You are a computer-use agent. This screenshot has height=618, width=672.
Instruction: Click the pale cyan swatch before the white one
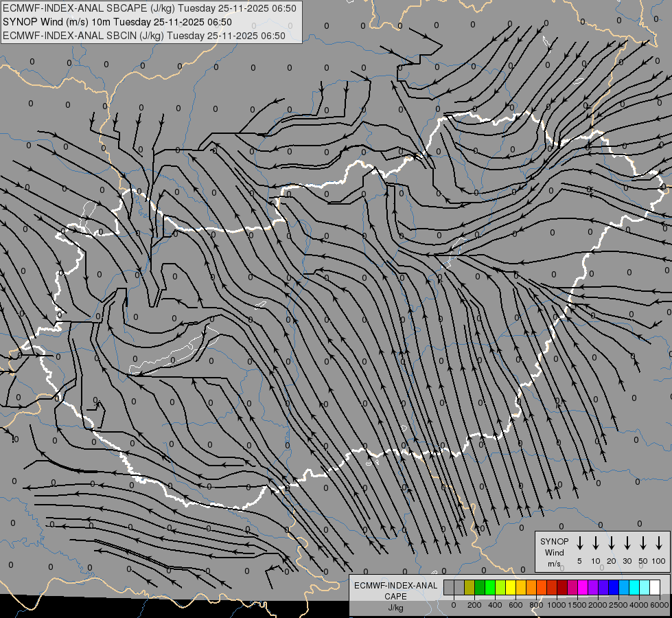(645, 587)
